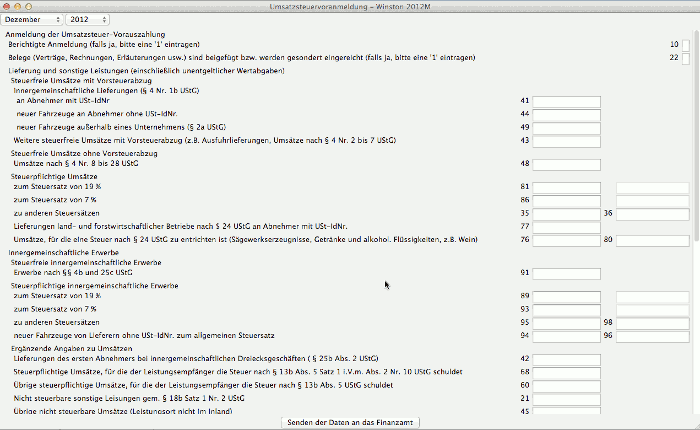This screenshot has height=430, width=700.
Task: Click the Ergänzende Angaben zu Umsätzen heading
Action: tap(71, 348)
